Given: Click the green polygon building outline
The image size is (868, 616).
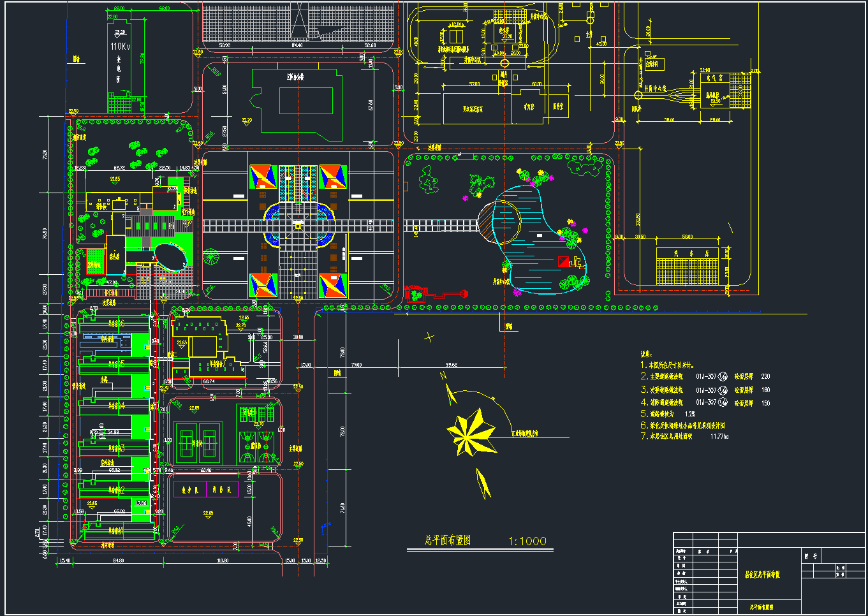Looking at the screenshot, I should pyautogui.click(x=297, y=104).
